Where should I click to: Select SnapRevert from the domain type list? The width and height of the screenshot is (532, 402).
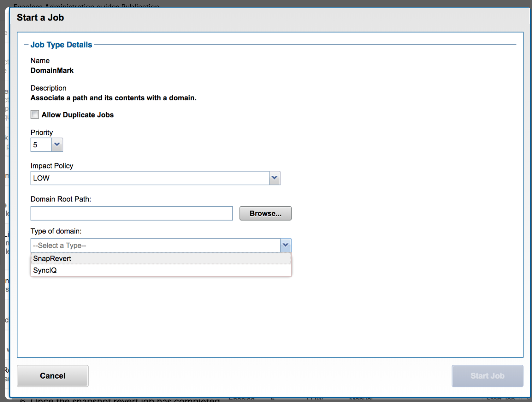(161, 258)
